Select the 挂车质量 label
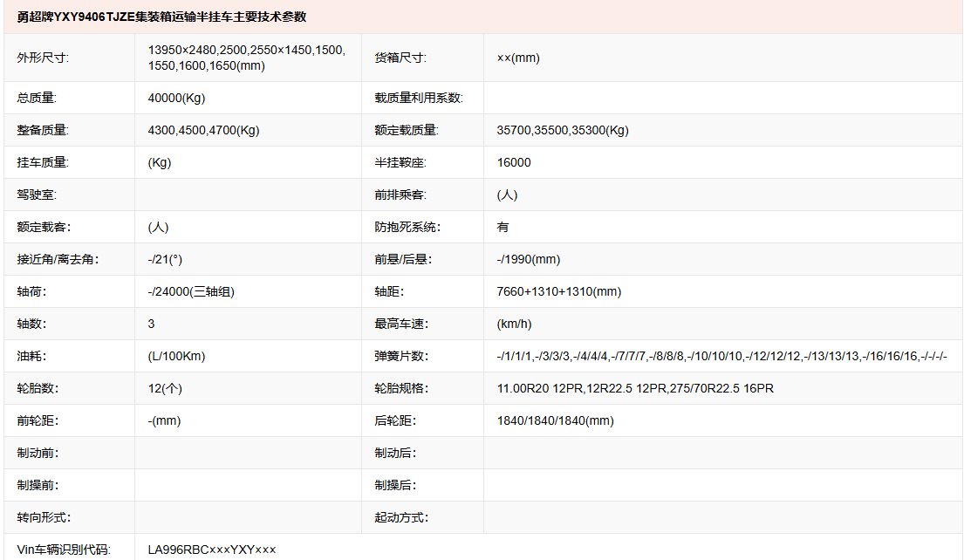Screen dimensions: 964x560 pyautogui.click(x=43, y=162)
